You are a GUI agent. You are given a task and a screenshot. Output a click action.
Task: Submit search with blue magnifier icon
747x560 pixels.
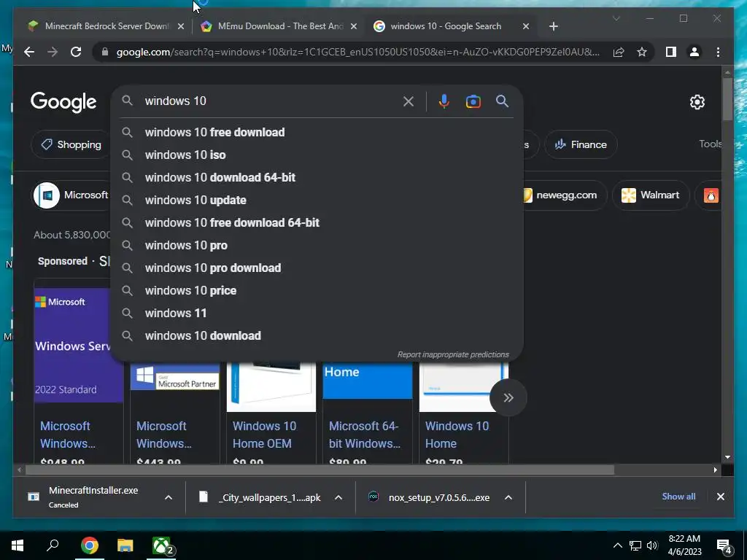502,101
